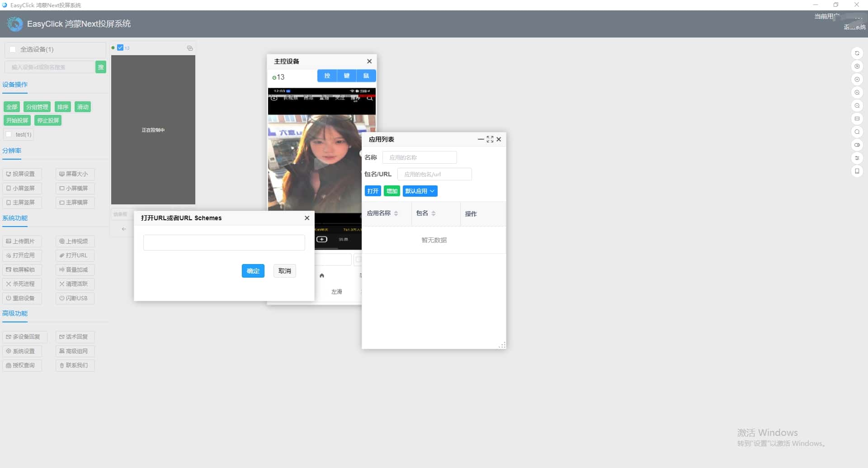Click the copy icon on device 13 card
The width and height of the screenshot is (868, 468).
pyautogui.click(x=190, y=48)
